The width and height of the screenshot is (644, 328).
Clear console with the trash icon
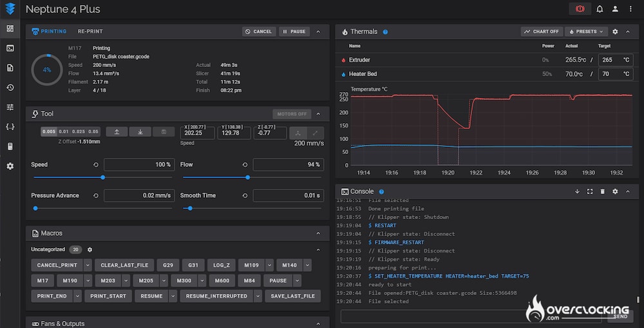click(602, 191)
